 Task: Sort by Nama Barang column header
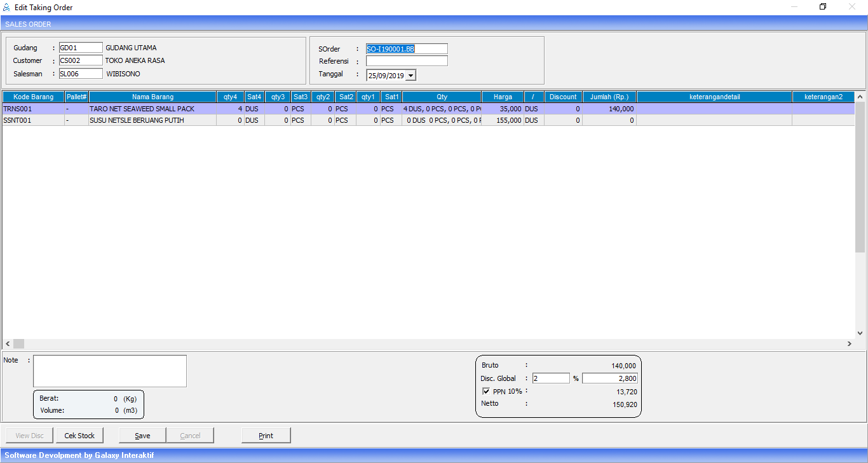point(153,97)
